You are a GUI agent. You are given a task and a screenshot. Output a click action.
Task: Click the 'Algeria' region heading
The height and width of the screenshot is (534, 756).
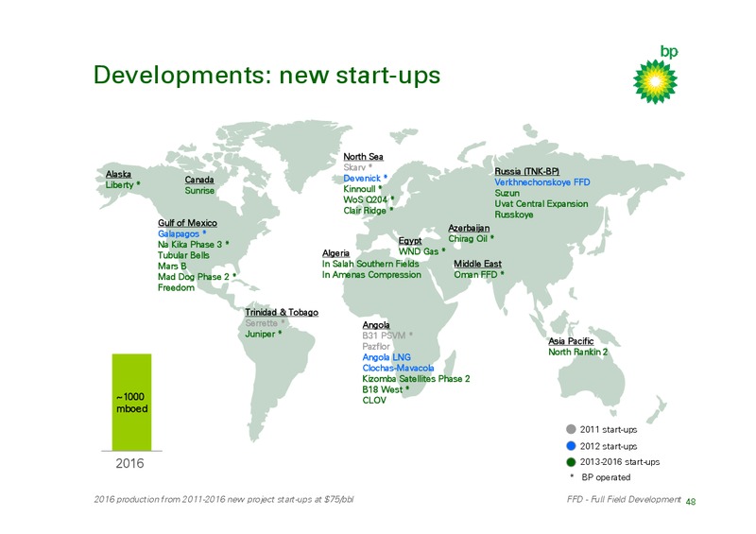[335, 252]
